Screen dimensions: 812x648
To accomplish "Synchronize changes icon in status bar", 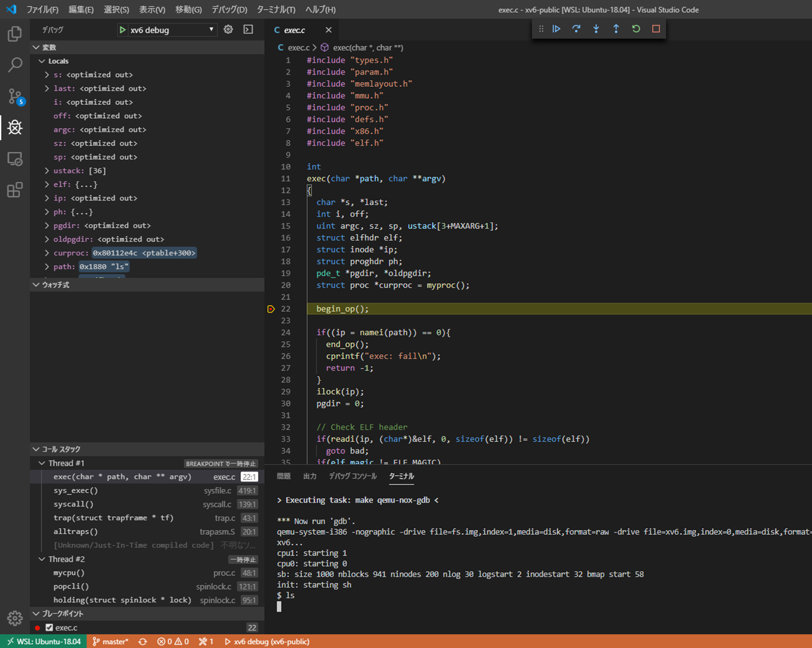I will [x=143, y=641].
